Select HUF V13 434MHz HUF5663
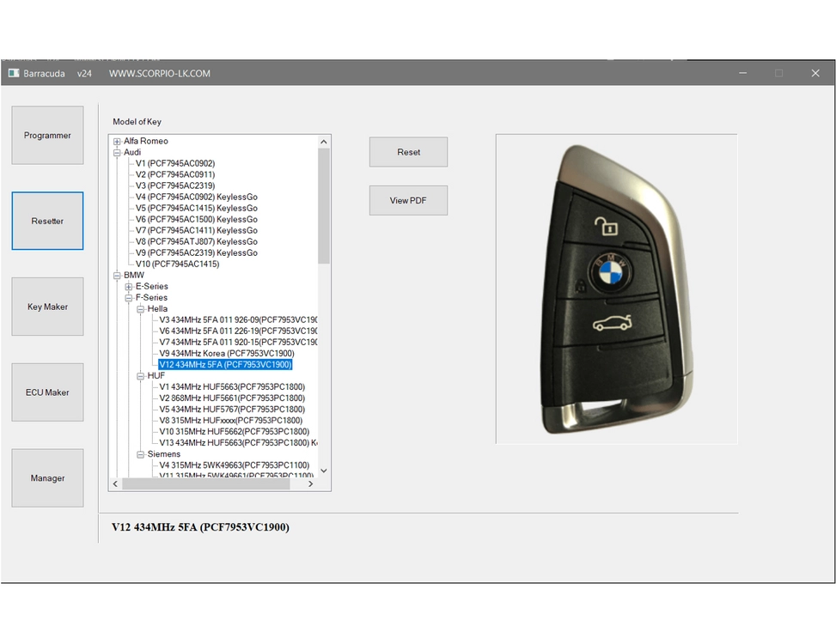Viewport: 836px width, 644px height. 238,443
